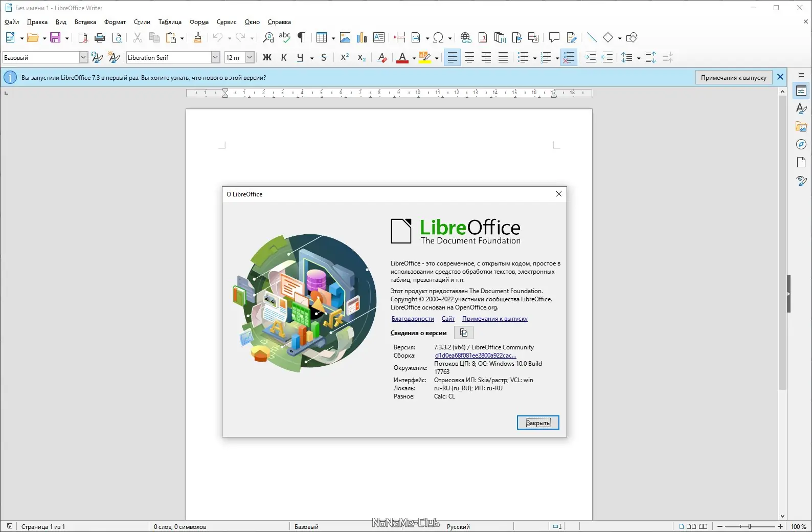Open the Navigator sidebar panel
This screenshot has width=812, height=532.
tap(801, 145)
